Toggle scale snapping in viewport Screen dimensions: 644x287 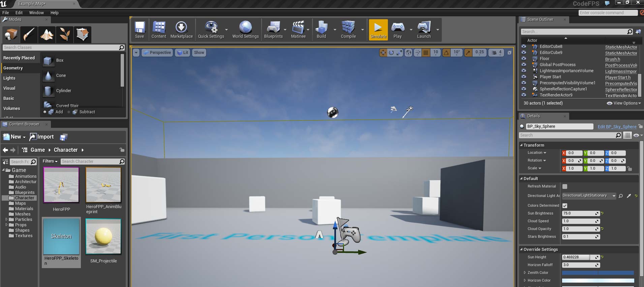(x=468, y=53)
